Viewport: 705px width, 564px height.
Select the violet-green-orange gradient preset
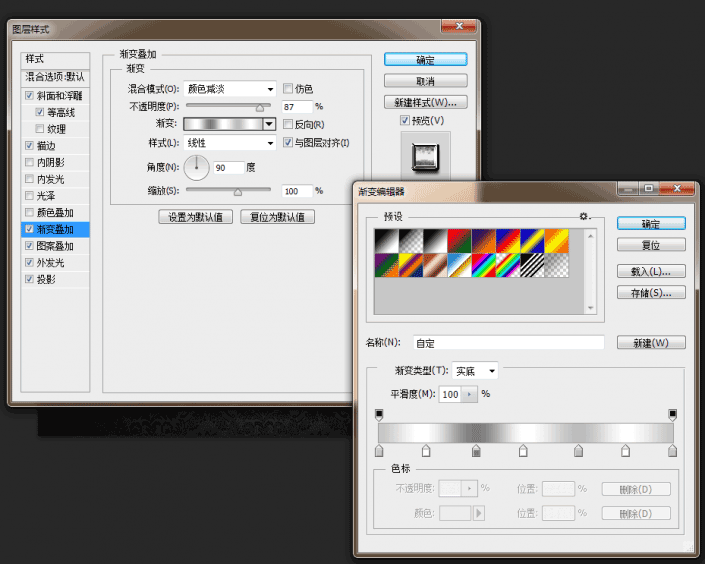[x=387, y=265]
